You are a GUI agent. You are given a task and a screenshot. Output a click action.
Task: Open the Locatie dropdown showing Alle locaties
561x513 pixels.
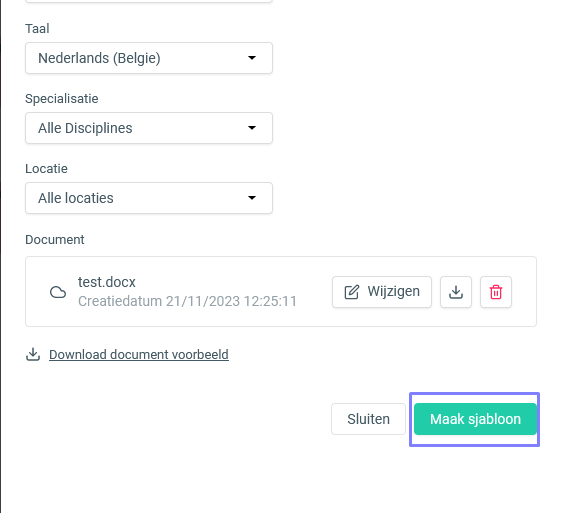click(x=149, y=198)
